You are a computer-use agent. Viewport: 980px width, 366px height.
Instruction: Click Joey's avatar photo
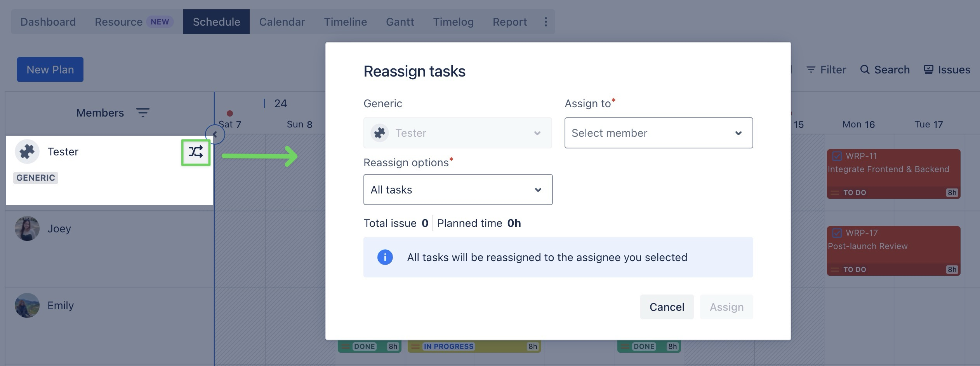[27, 228]
